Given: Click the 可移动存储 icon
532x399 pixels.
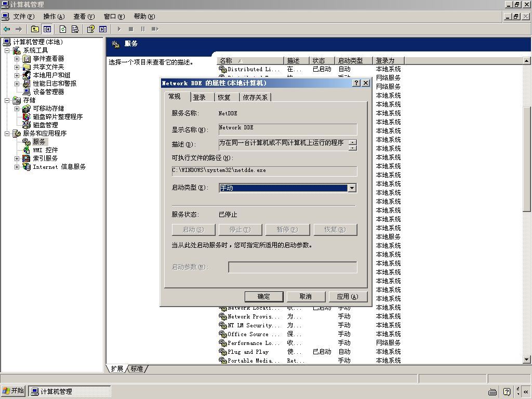Looking at the screenshot, I should tap(27, 109).
